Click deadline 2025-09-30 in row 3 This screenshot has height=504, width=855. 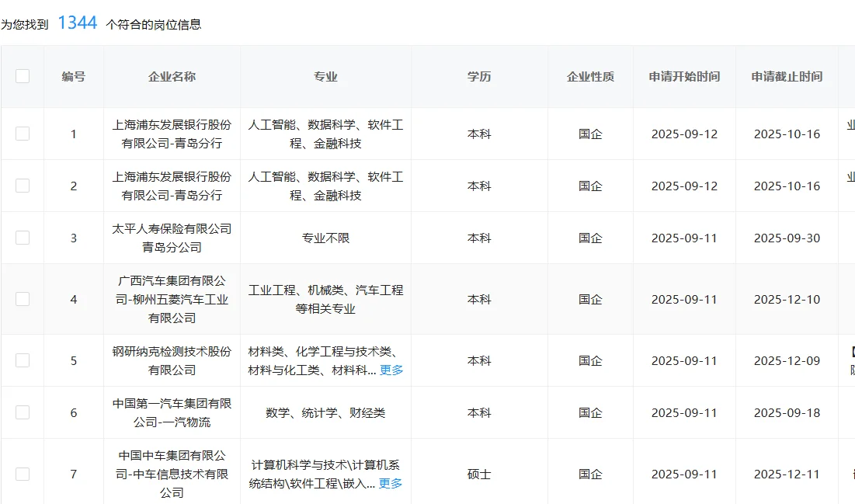787,238
